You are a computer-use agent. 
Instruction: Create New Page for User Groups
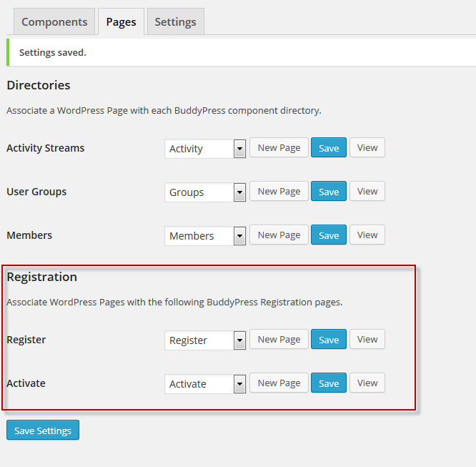(x=279, y=192)
